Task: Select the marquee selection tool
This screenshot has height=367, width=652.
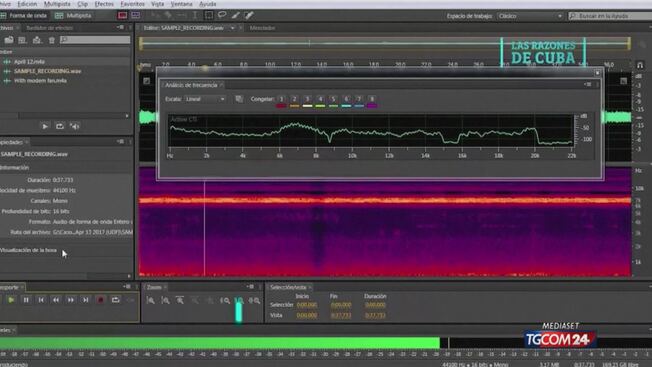Action: 209,15
